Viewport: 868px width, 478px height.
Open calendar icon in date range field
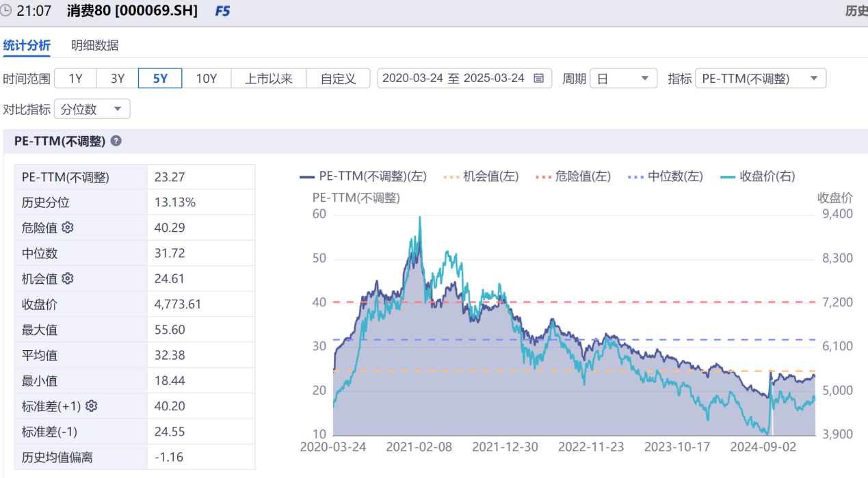[538, 78]
